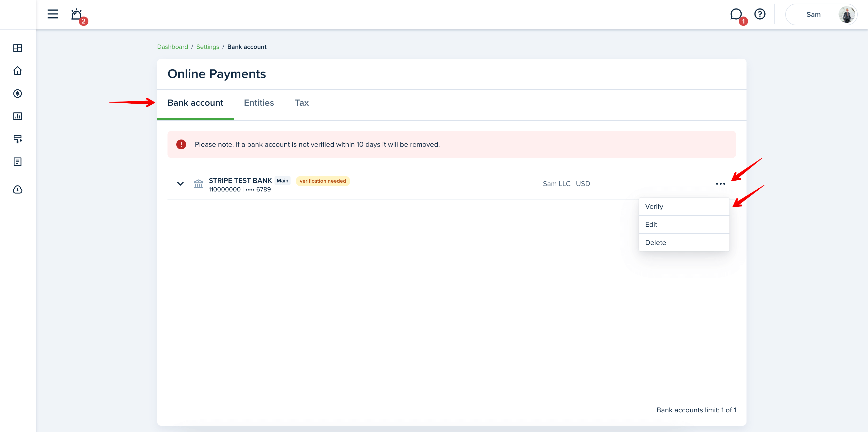Open the hamburger menu
Screen dimensions: 868x432
52,14
